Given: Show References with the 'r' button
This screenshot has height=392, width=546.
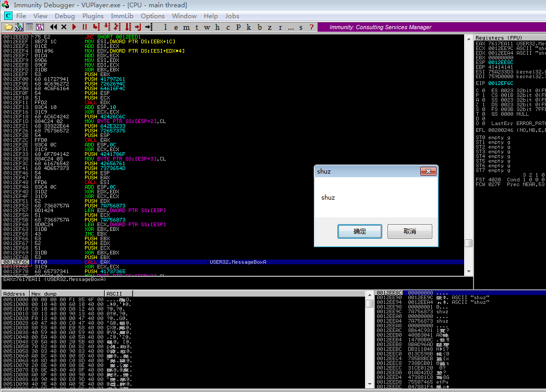Looking at the screenshot, I should [281, 27].
